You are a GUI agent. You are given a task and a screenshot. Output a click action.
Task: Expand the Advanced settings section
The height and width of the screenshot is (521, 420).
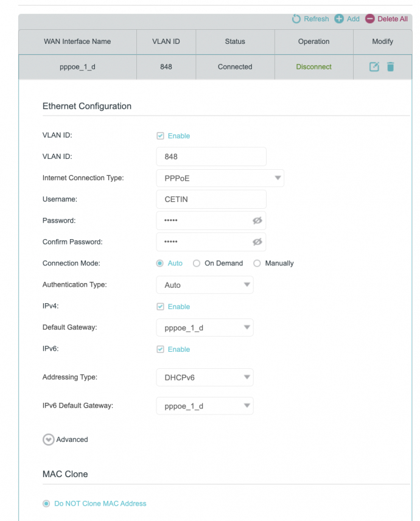click(x=49, y=439)
